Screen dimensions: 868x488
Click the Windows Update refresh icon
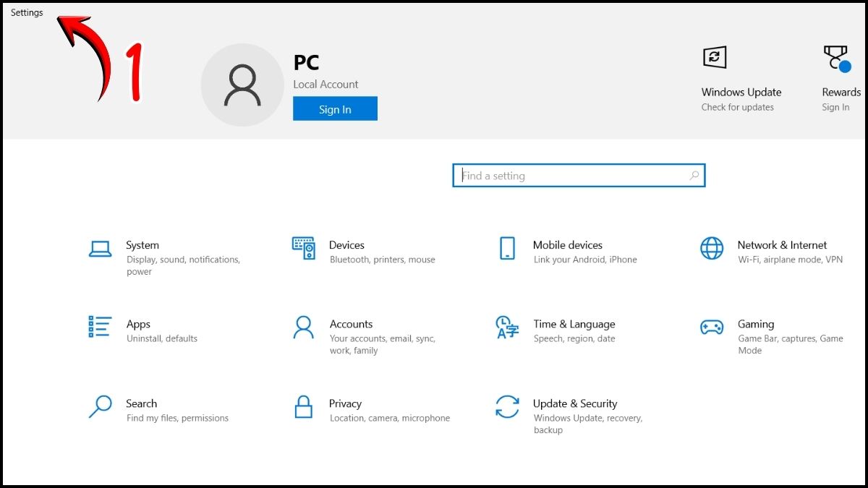point(715,57)
